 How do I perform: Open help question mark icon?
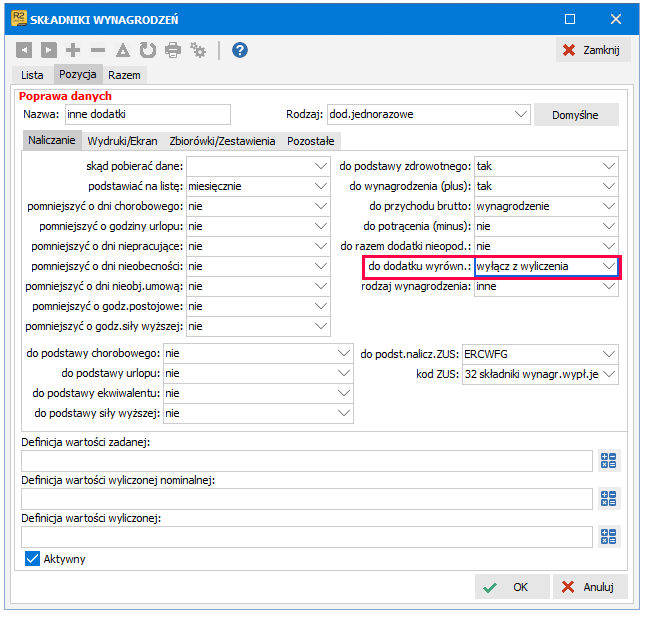click(x=240, y=50)
